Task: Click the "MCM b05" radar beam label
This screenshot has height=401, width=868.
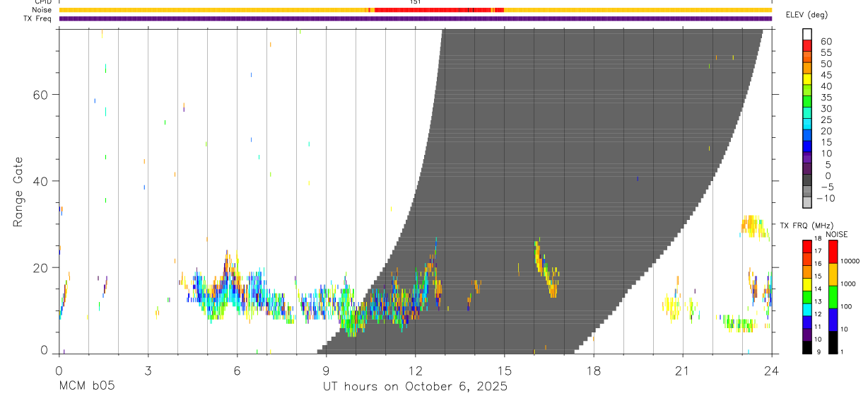Action: [86, 387]
